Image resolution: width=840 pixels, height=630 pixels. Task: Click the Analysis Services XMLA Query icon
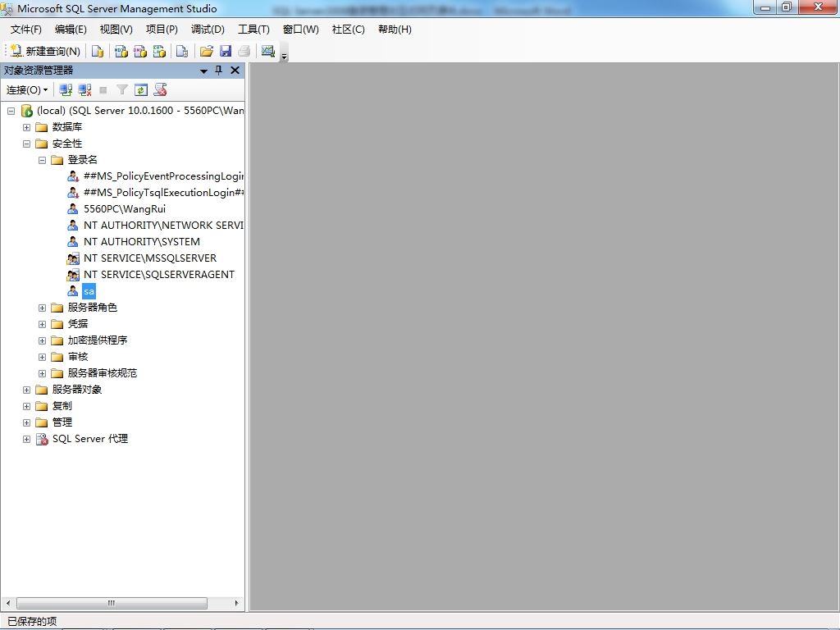tap(159, 51)
